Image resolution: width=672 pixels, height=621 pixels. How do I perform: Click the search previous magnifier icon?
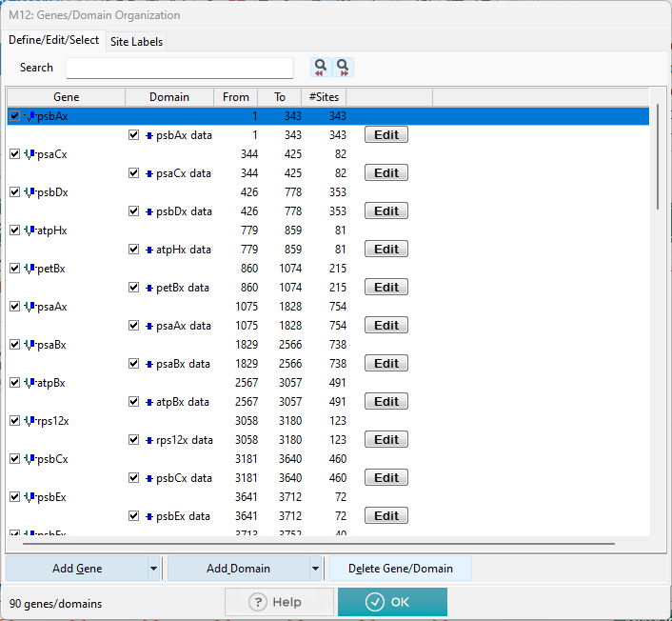pos(321,68)
